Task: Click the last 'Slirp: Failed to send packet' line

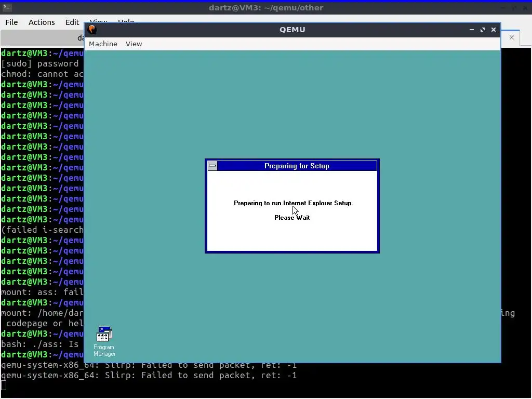Action: coord(149,375)
